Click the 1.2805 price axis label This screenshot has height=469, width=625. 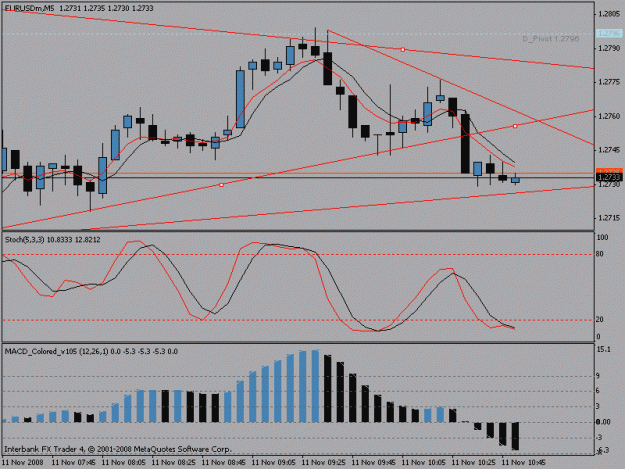coord(609,14)
